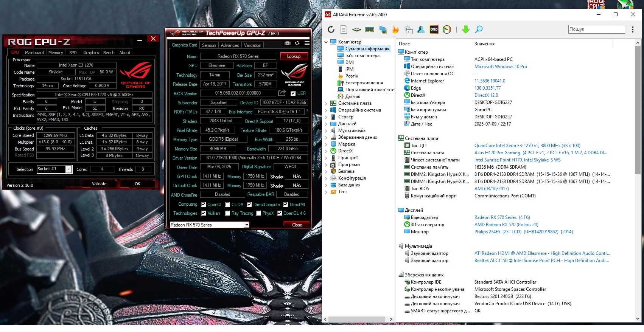The height and width of the screenshot is (332, 644).
Task: Collapse the Комп'ютер tree node in AIDA64
Action: coord(326,42)
